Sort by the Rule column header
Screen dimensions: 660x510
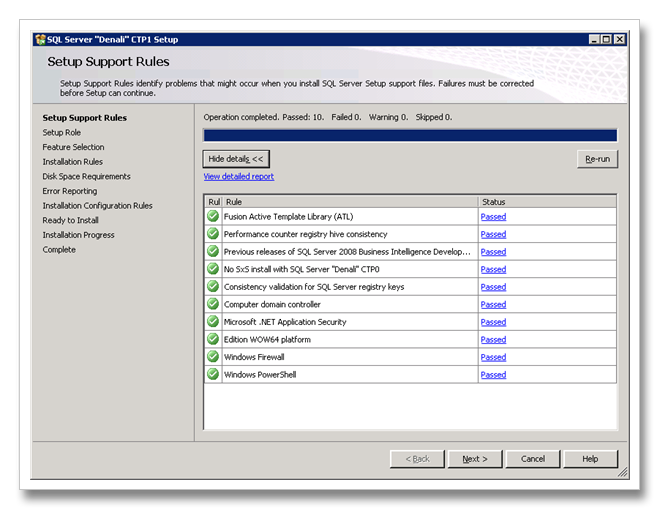click(x=350, y=202)
